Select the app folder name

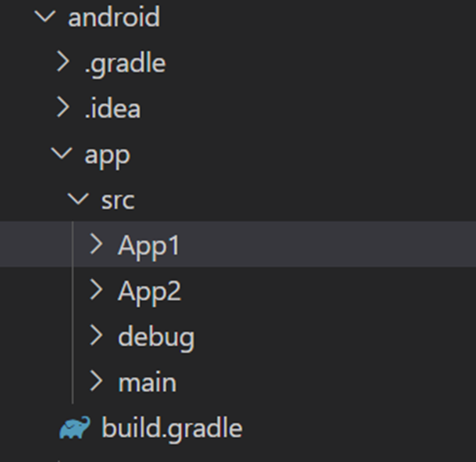[x=107, y=158]
